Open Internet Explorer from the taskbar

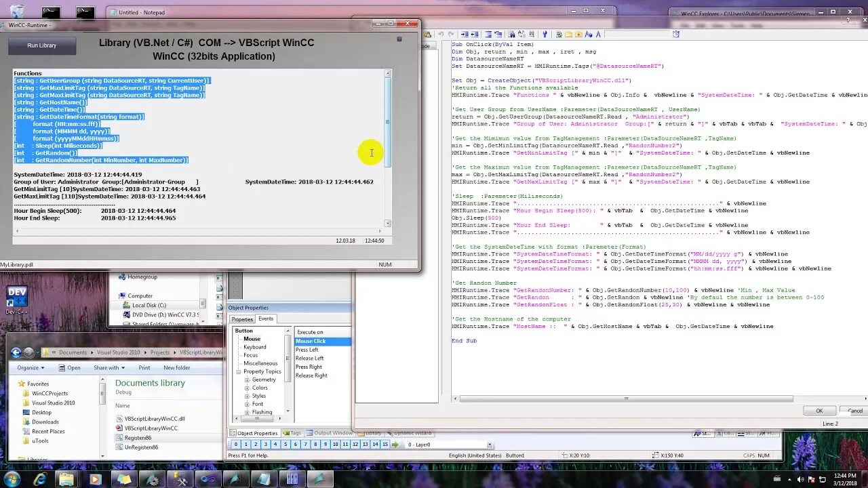pyautogui.click(x=40, y=479)
